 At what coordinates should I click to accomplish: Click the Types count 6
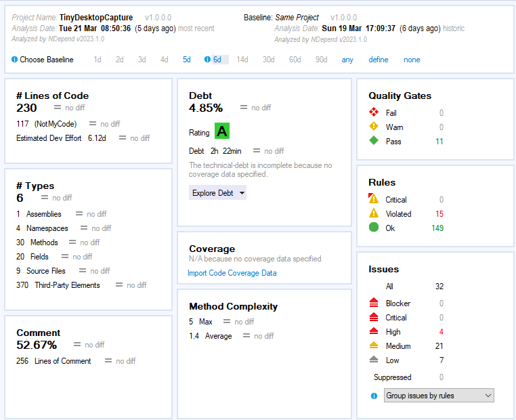20,198
